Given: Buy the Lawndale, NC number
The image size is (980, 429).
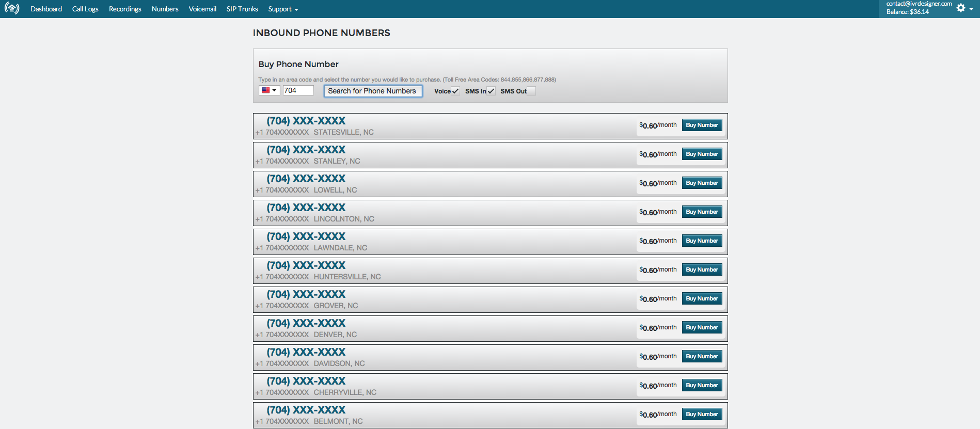Looking at the screenshot, I should tap(702, 241).
